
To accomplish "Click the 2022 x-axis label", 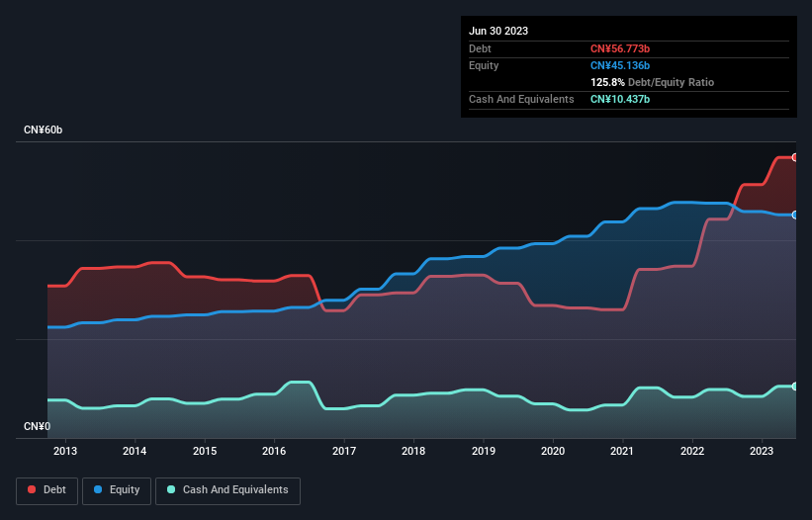I will pyautogui.click(x=692, y=451).
